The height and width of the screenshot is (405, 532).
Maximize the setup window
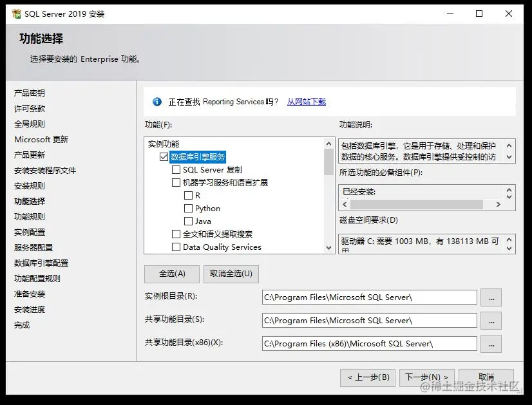479,14
